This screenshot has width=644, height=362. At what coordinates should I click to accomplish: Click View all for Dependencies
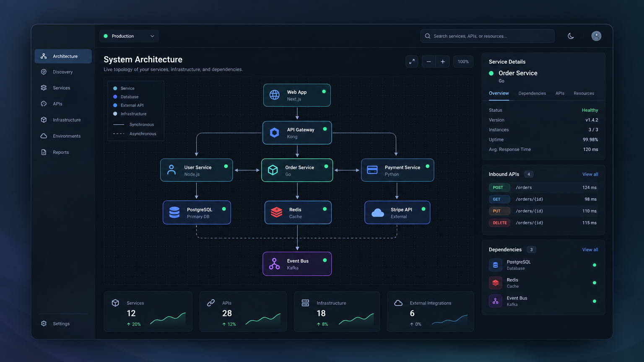pyautogui.click(x=590, y=250)
